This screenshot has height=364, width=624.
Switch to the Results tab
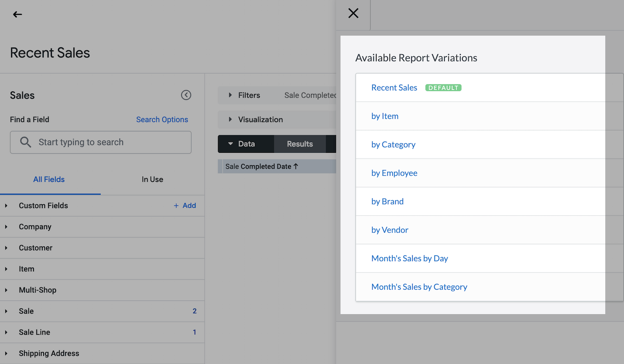pos(299,143)
